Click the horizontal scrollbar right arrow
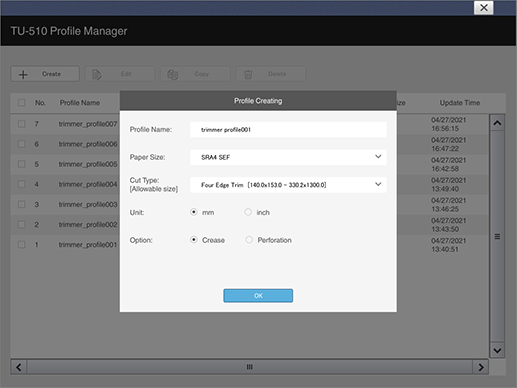The height and width of the screenshot is (388, 517). (x=481, y=367)
